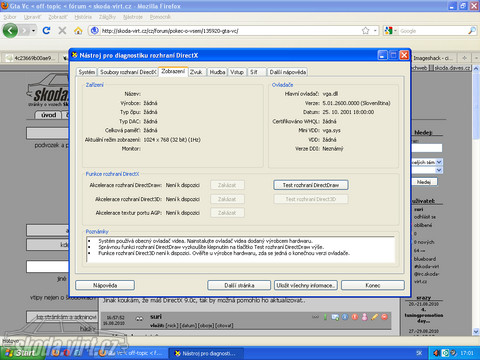Click the SK language indicator in taskbar
The height and width of the screenshot is (360, 480).
pos(419,353)
